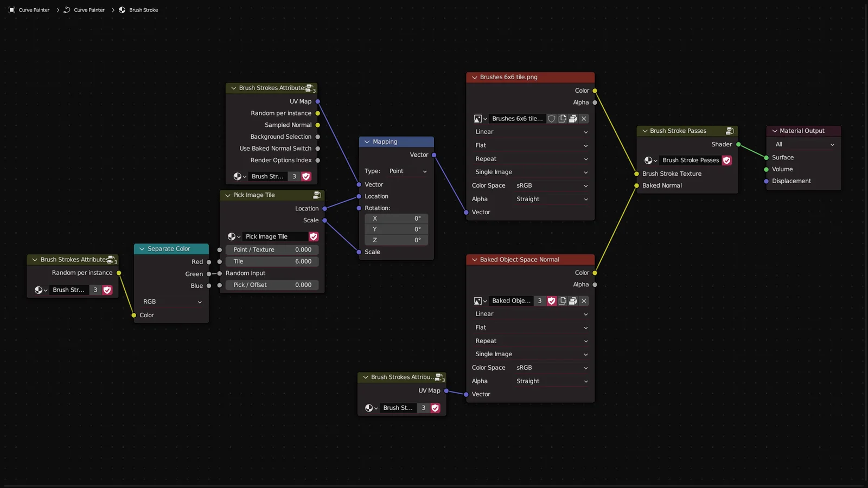The image size is (868, 488).
Task: Click the material sphere icon before Brush Stroke breadcrumb
Action: pyautogui.click(x=122, y=10)
